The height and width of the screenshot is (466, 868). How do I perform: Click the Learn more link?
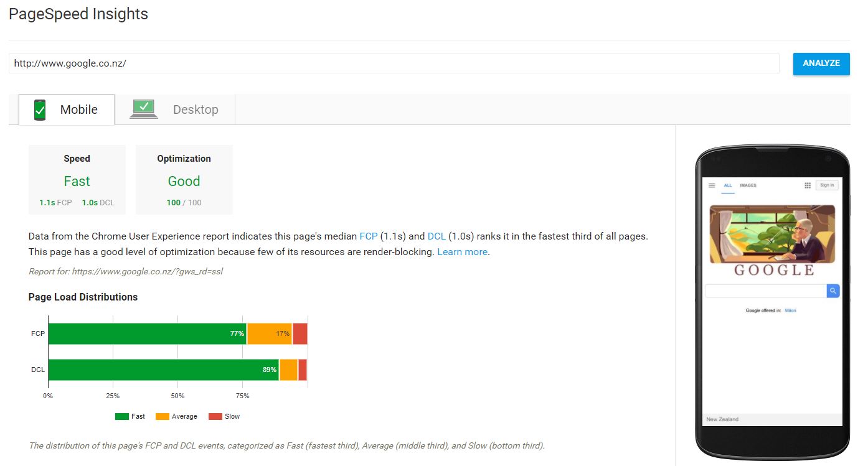click(461, 251)
